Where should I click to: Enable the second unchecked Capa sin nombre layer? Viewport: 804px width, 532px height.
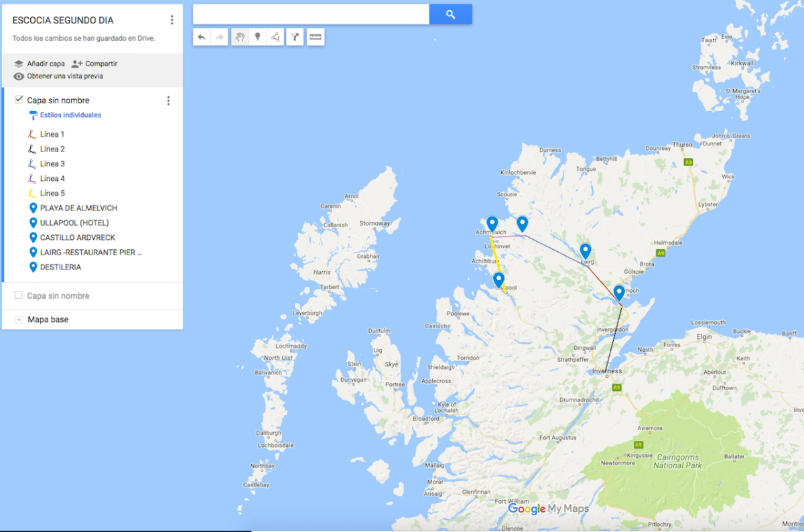click(x=19, y=295)
